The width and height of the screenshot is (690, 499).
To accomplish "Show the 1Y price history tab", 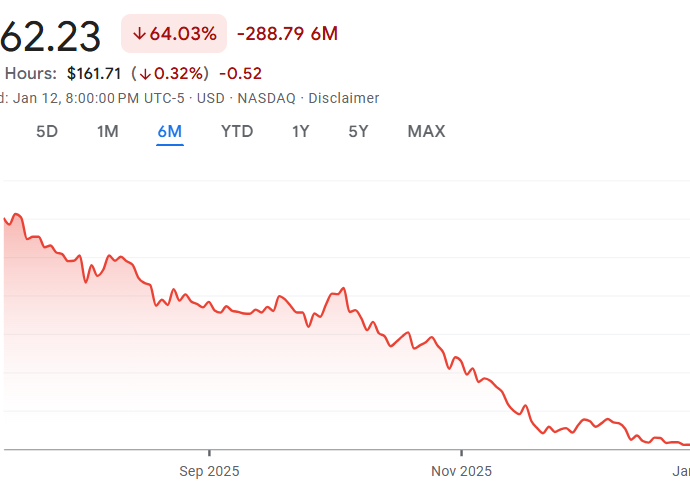I will point(301,131).
